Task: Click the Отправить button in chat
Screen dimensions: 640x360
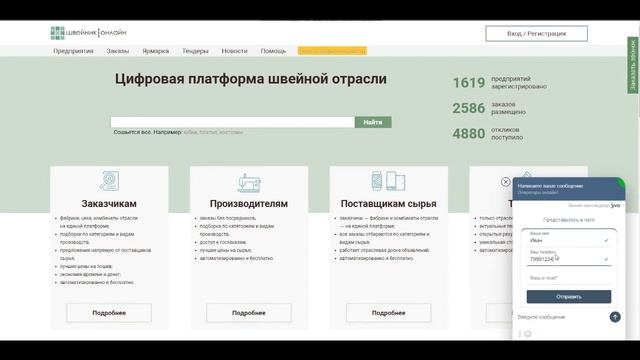Action: (569, 297)
